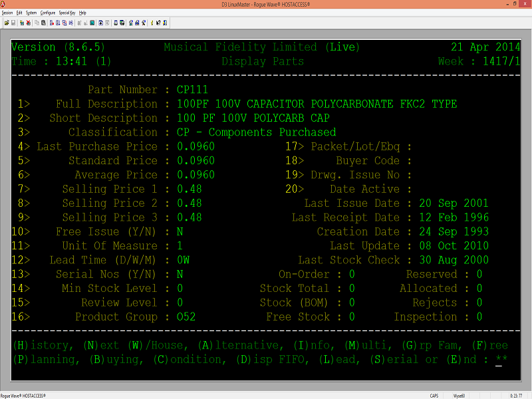This screenshot has height=399, width=532.
Task: Click the Standard Price label
Action: tap(113, 160)
